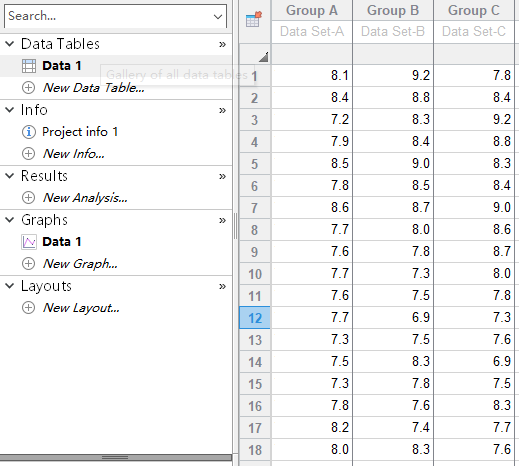Screen dimensions: 519x466
Task: Select row header 12
Action: point(255,318)
